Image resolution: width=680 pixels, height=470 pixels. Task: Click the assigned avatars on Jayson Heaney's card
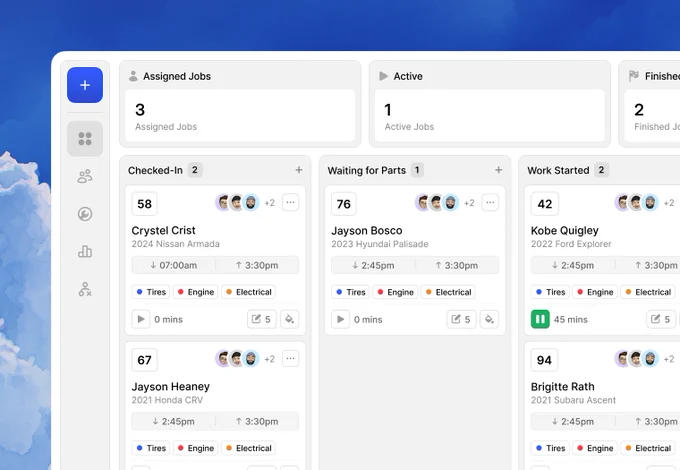click(237, 359)
